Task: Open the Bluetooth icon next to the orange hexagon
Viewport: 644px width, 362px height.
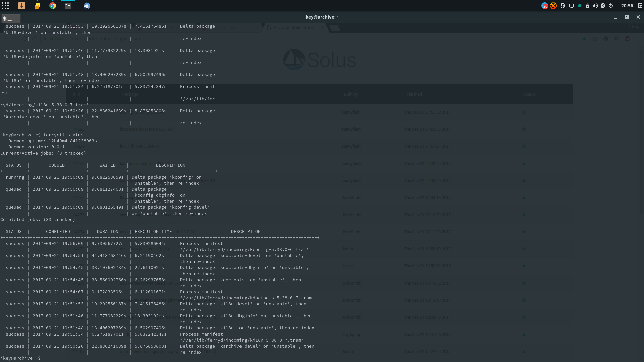Action: pyautogui.click(x=562, y=6)
